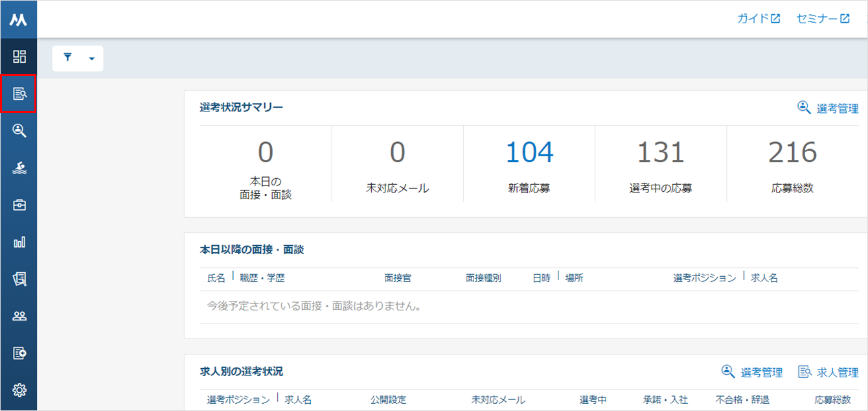The image size is (868, 411).
Task: Open 求人管理 link in 求人別の選考状況
Action: [828, 372]
